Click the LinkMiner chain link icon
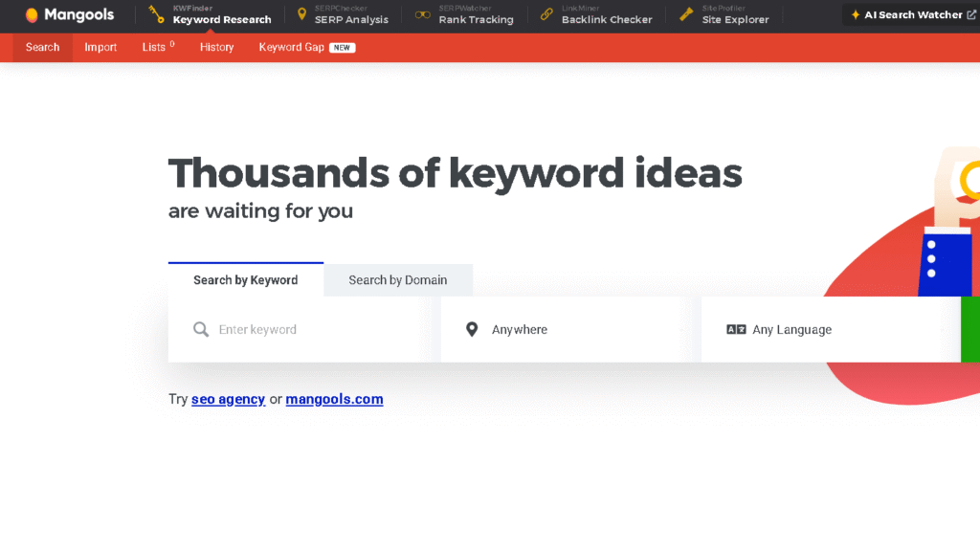The height and width of the screenshot is (551, 980). point(546,14)
